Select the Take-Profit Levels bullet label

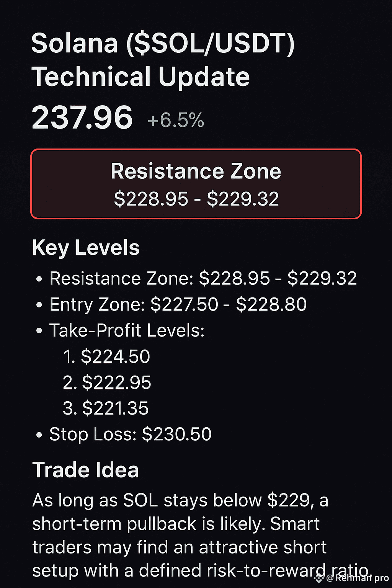127,330
